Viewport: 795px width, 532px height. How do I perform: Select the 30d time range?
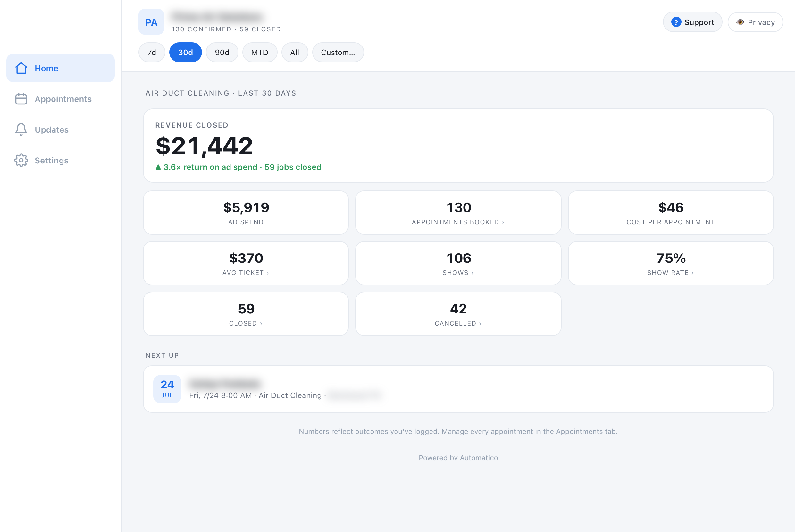pos(186,52)
